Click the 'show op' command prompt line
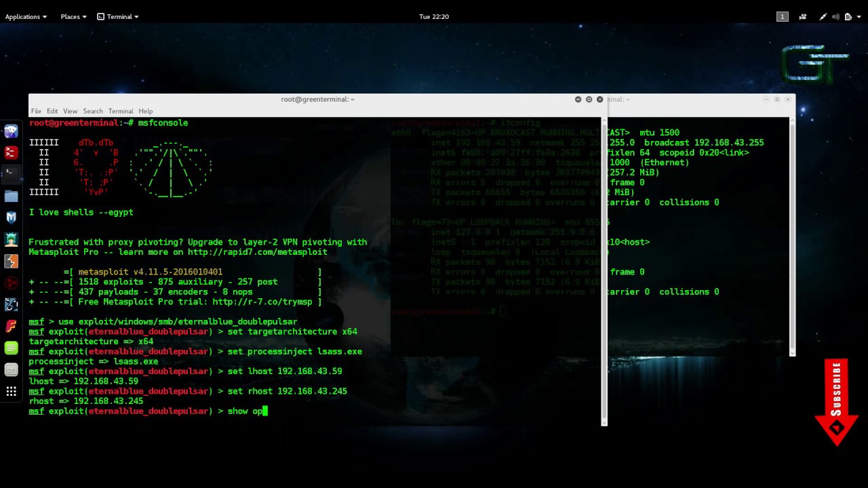The width and height of the screenshot is (868, 488). click(148, 411)
